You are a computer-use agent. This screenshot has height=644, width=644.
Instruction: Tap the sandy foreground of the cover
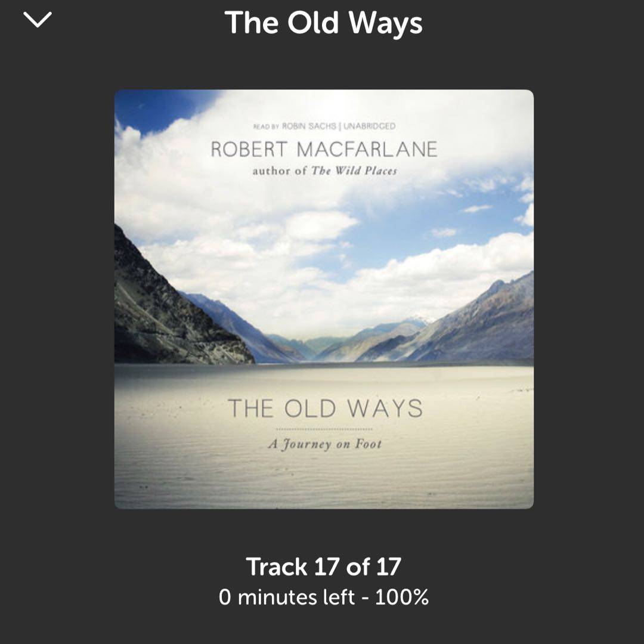324,472
